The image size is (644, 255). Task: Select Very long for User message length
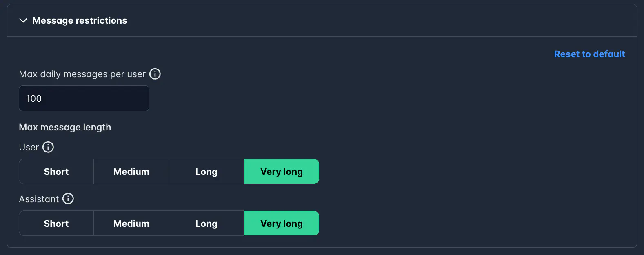point(282,172)
